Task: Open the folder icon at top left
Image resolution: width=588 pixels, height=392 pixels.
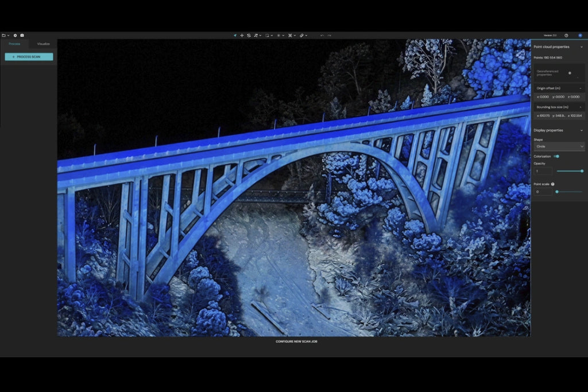Action: pos(4,35)
